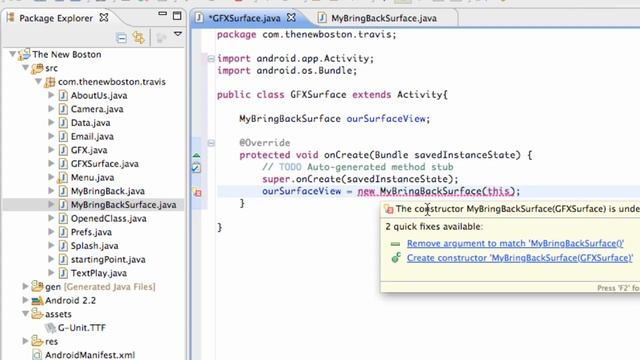Select the Package Explorer tab
Screen dimensions: 640x360
(56, 18)
